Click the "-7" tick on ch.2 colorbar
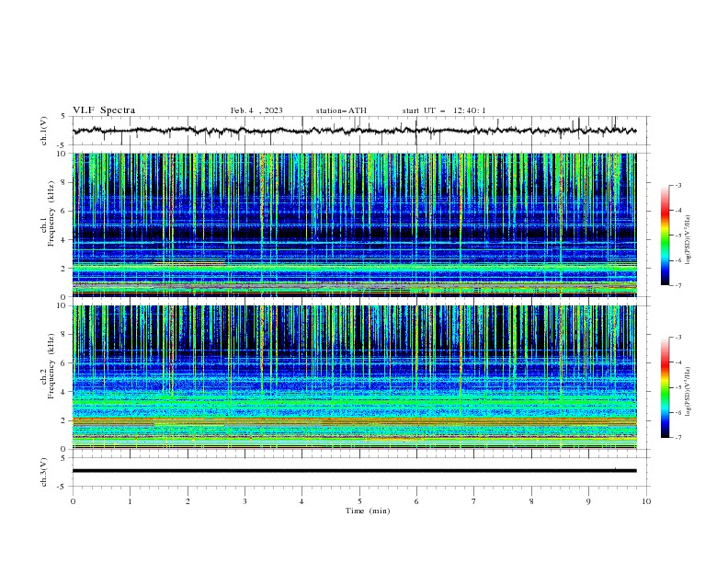The image size is (728, 563). [678, 438]
